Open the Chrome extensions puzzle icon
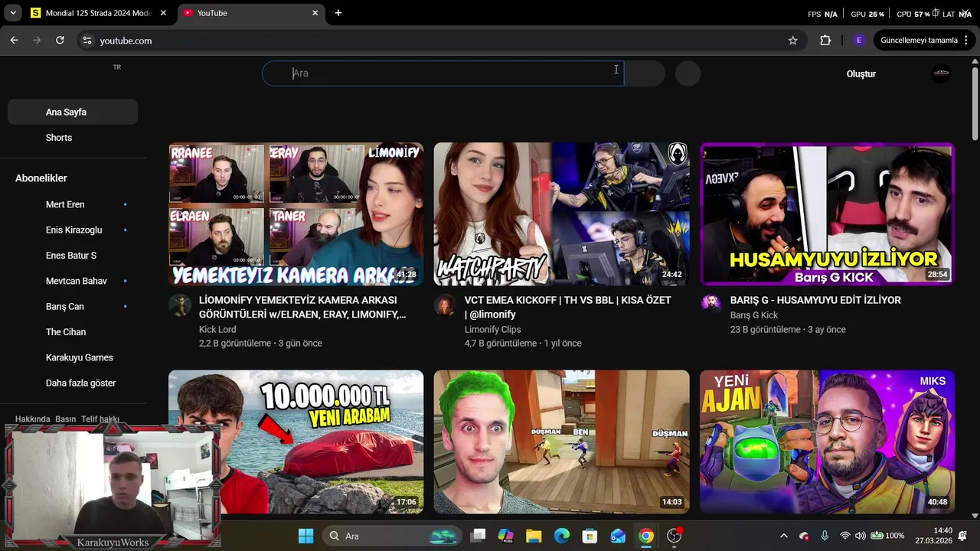980x551 pixels. click(x=825, y=41)
